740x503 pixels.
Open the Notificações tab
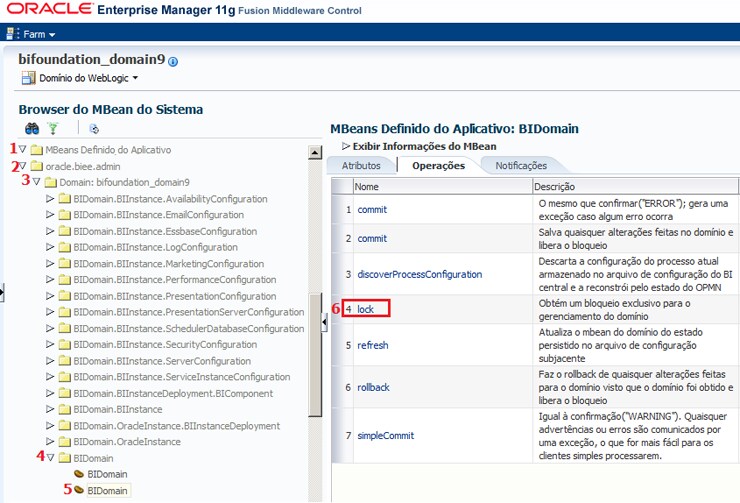521,166
